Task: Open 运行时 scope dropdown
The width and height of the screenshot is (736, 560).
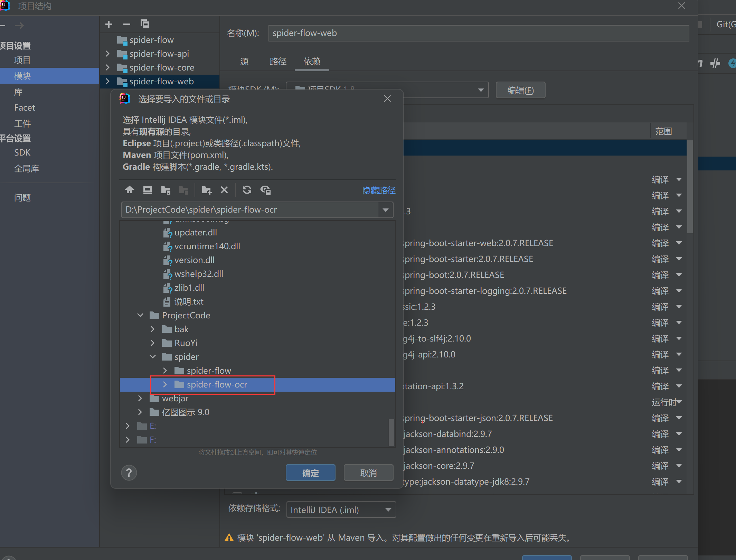Action: [x=667, y=402]
